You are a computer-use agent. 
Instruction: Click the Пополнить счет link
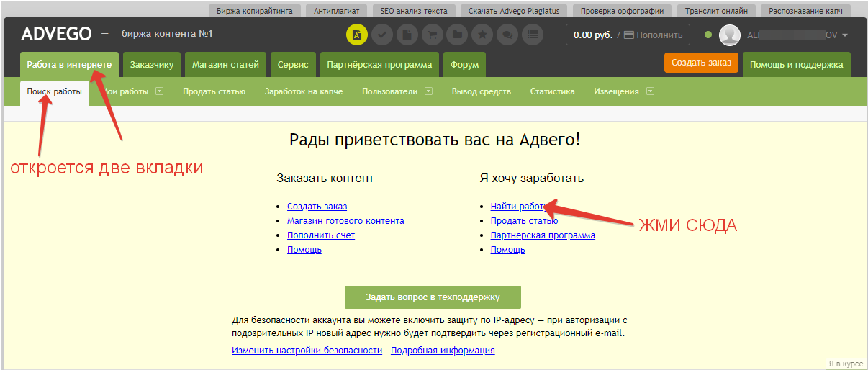(321, 235)
